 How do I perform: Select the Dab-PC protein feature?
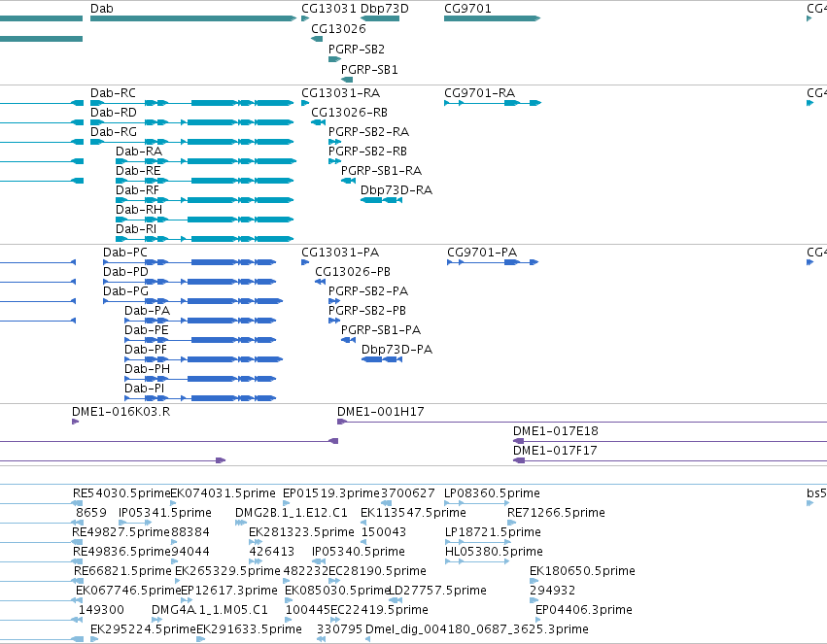pos(190,262)
